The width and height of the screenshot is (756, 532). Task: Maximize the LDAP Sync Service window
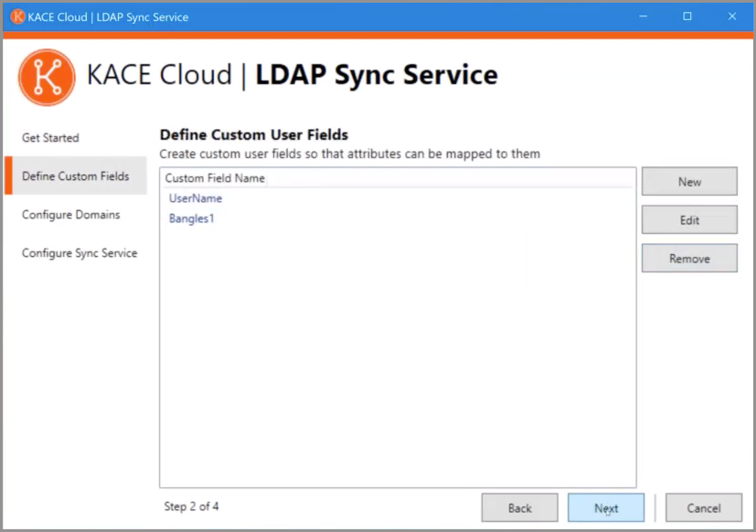click(x=687, y=16)
